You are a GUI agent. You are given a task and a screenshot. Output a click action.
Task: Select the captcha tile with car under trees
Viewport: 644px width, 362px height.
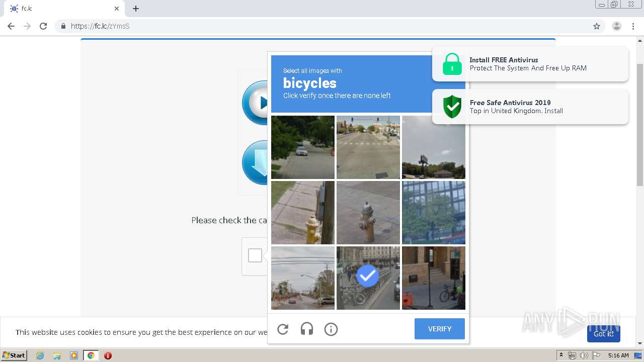(x=303, y=147)
